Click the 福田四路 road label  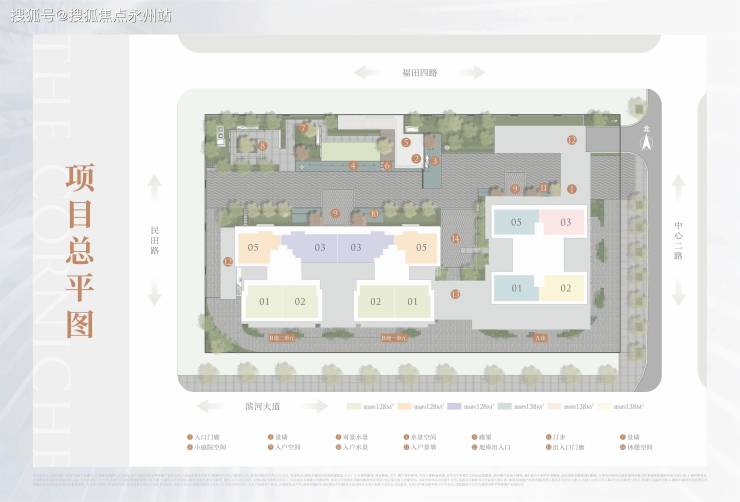tap(420, 73)
